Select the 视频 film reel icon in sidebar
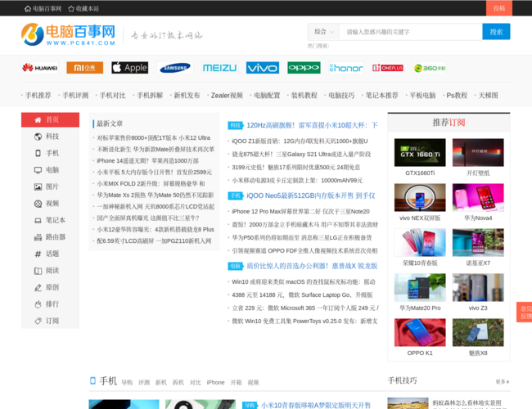The height and width of the screenshot is (409, 532). click(38, 204)
